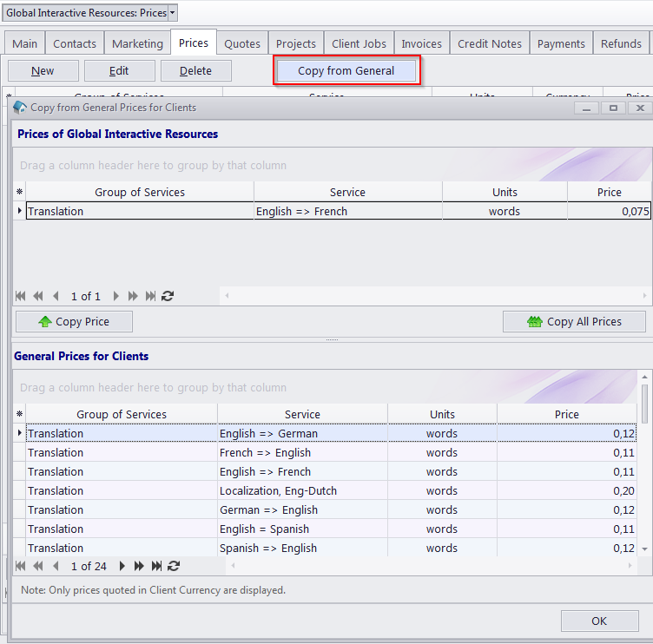This screenshot has height=644, width=653.
Task: Go to next record in General Prices navigator
Action: click(x=122, y=566)
